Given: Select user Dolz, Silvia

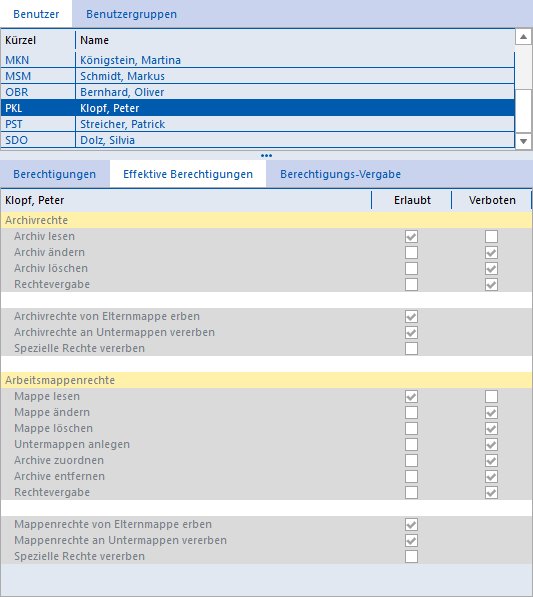Looking at the screenshot, I should coord(295,140).
